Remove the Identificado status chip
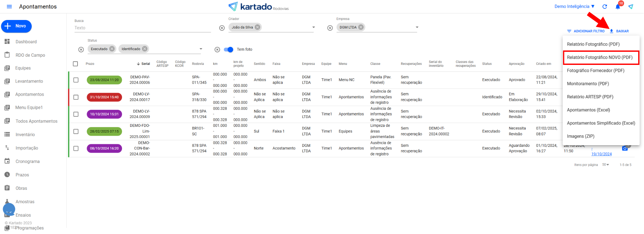The width and height of the screenshot is (644, 234). coord(145,49)
